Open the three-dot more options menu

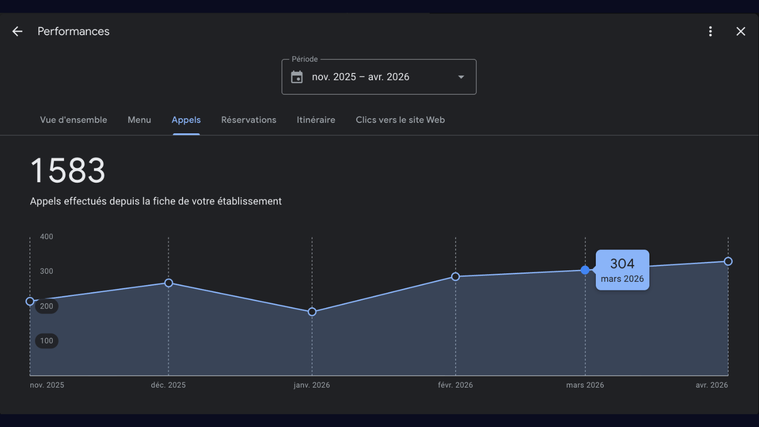(710, 32)
